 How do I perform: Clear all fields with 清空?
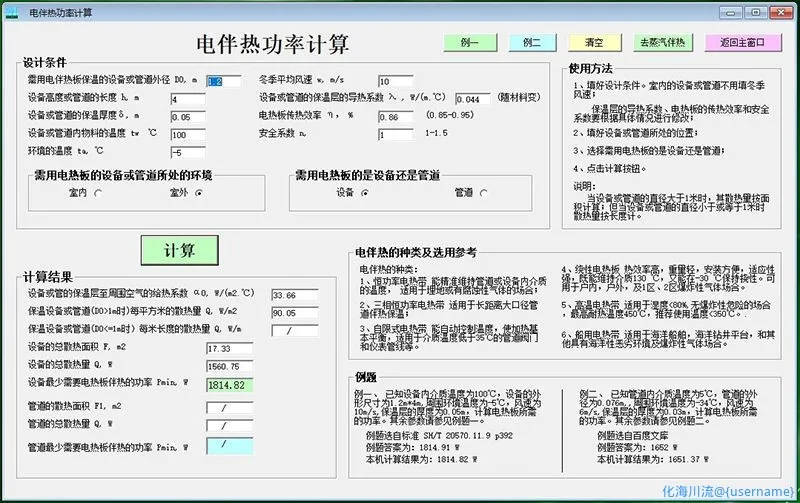pyautogui.click(x=594, y=43)
